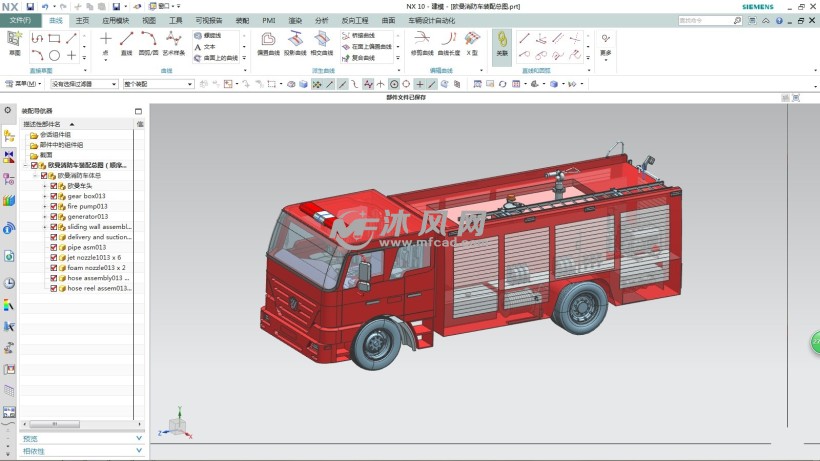The image size is (820, 461).
Task: Uncheck the 欧曼车头 component checkbox
Action: point(53,186)
